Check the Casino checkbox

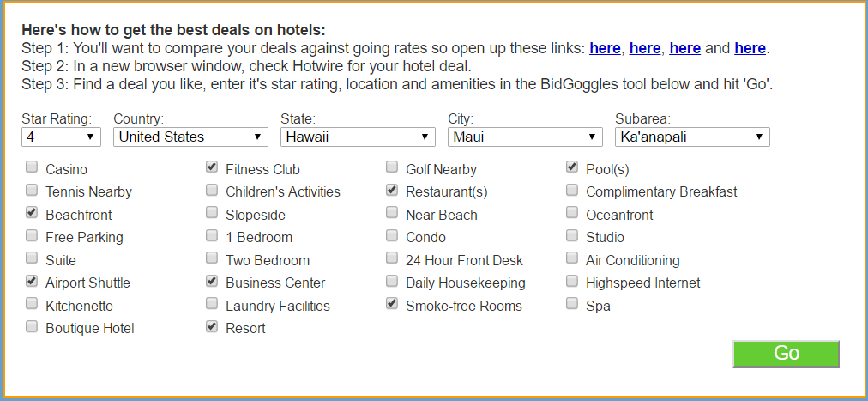pos(32,168)
